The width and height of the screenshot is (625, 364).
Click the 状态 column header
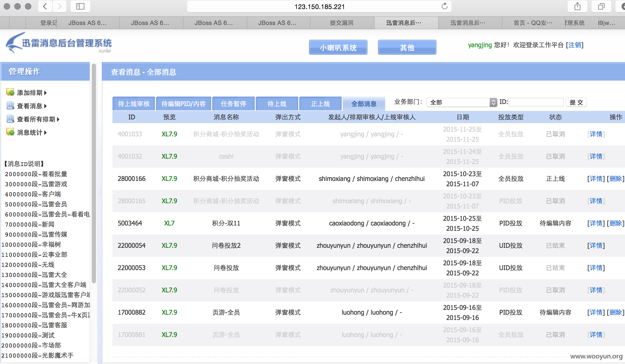pyautogui.click(x=555, y=117)
